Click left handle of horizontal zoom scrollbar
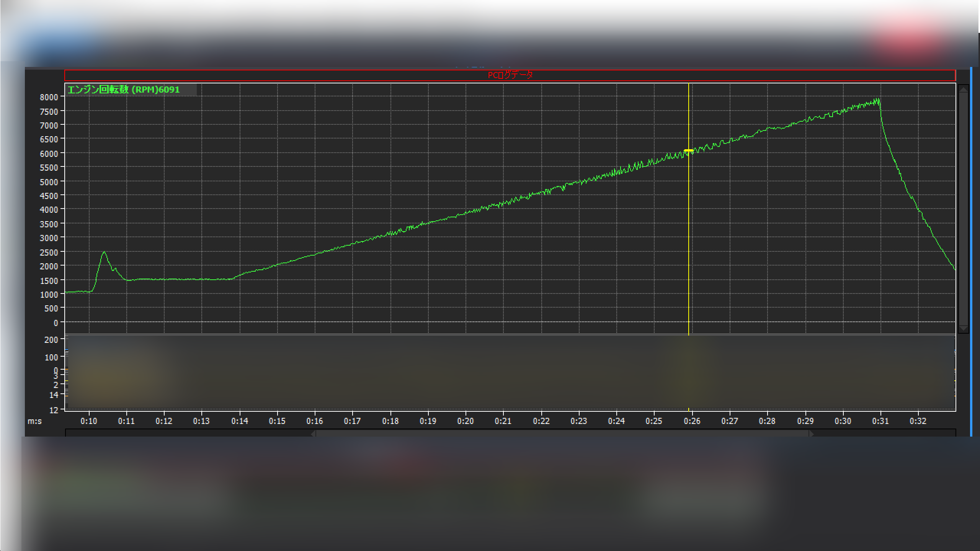The image size is (980, 551). (313, 434)
